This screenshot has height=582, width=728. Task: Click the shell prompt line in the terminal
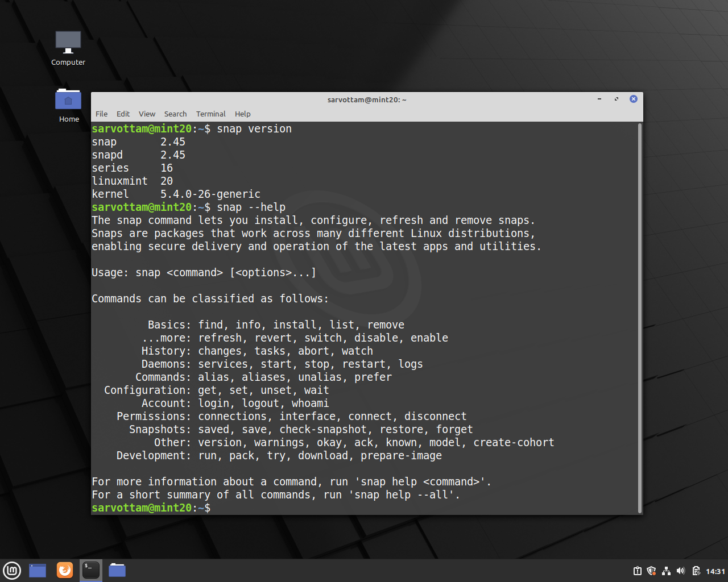point(171,508)
